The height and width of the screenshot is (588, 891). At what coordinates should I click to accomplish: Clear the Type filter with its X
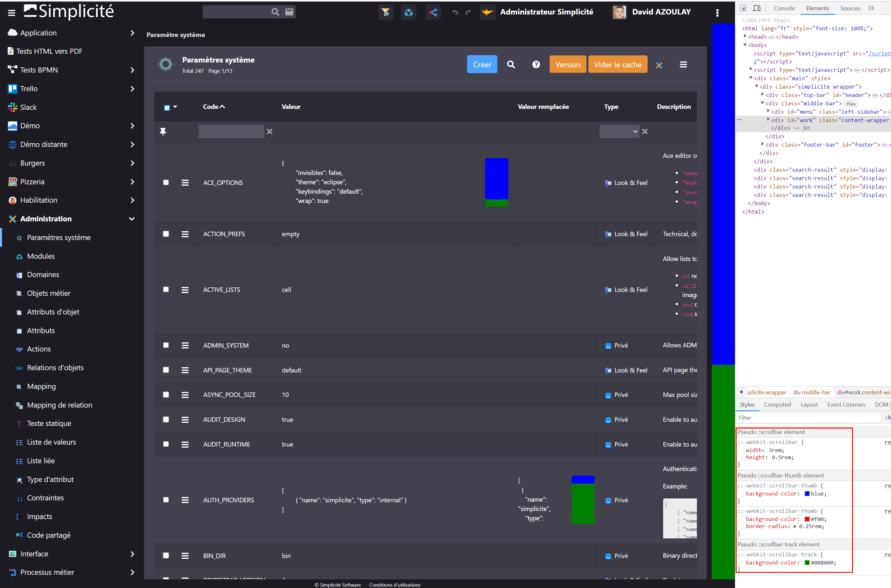tap(645, 131)
